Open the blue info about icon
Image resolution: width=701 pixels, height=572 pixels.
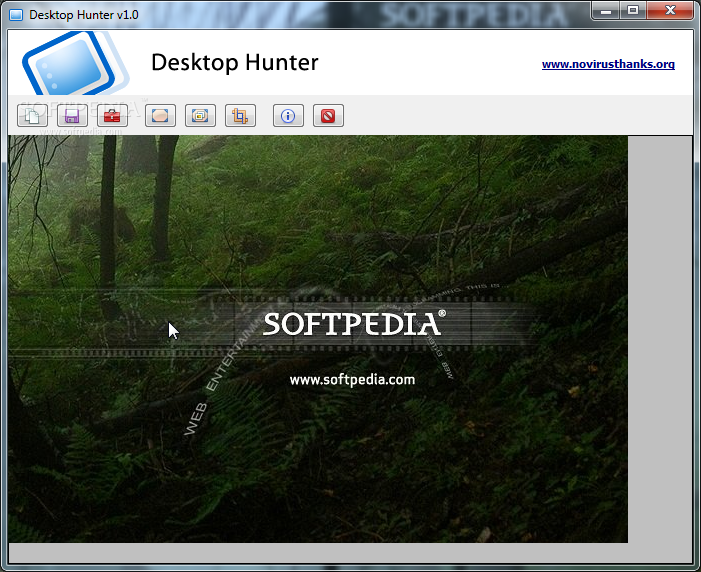click(x=288, y=116)
